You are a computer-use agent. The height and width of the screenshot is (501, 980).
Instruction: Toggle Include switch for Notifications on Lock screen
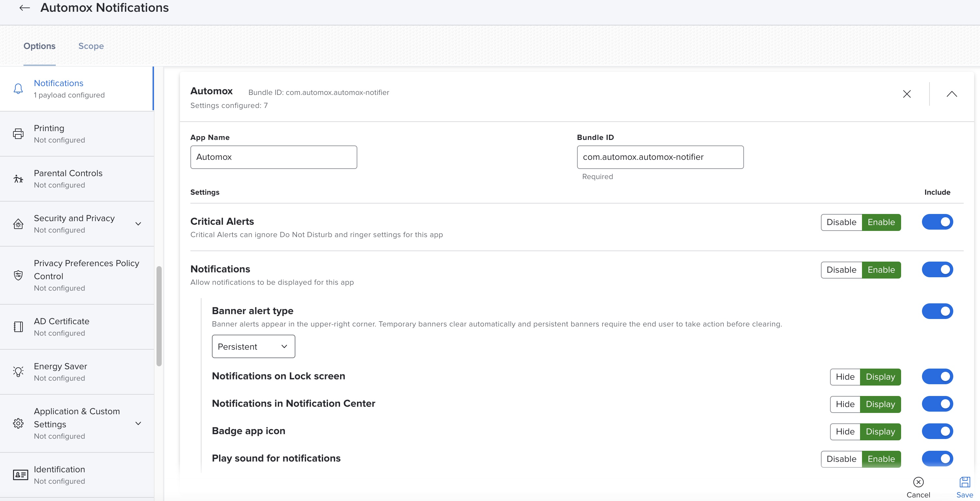[x=937, y=376]
